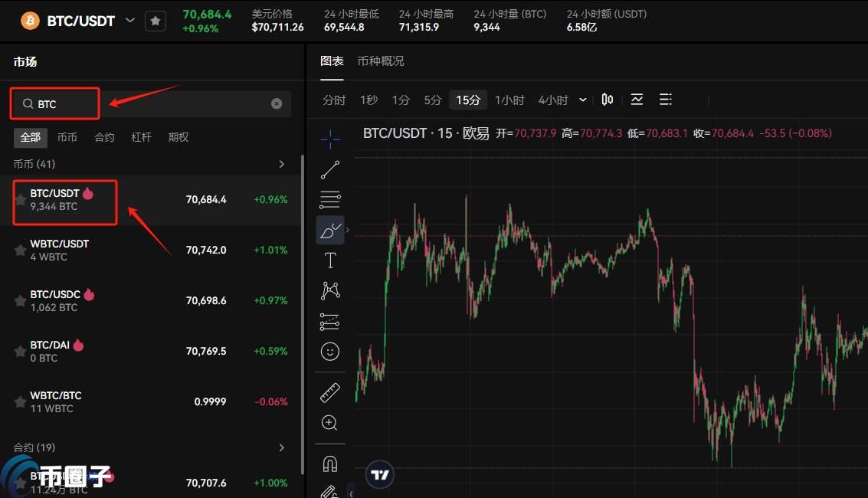Screen dimensions: 868x498
Task: Open the BTC/USDT pair selector dropdown
Action: 130,21
